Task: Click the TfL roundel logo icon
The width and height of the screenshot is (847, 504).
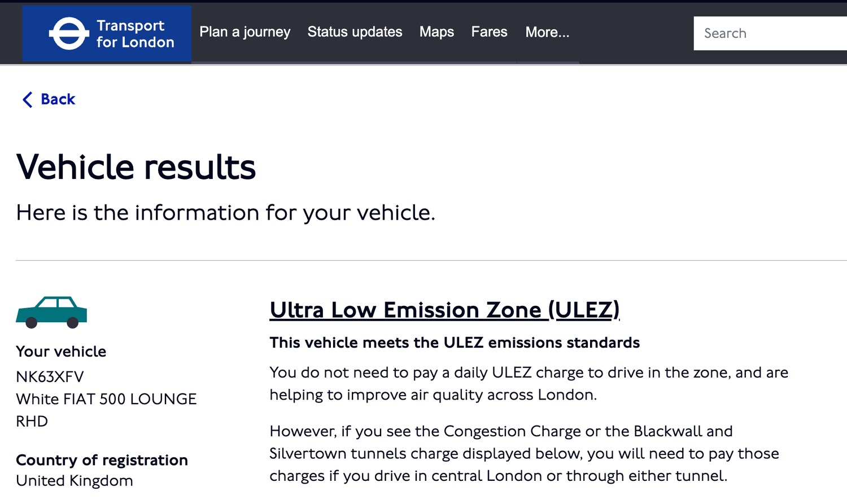Action: (x=69, y=33)
